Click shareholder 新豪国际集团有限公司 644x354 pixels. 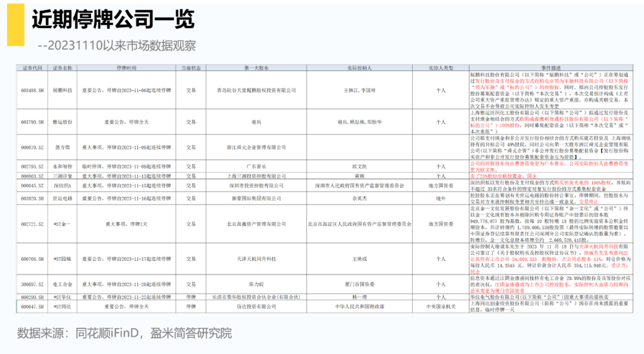[256, 198]
